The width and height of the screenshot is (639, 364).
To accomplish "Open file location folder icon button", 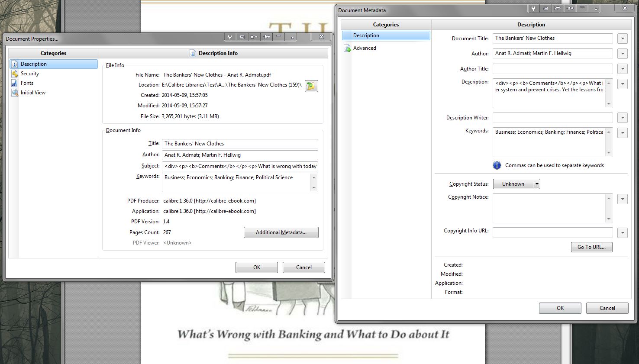I will [x=311, y=86].
